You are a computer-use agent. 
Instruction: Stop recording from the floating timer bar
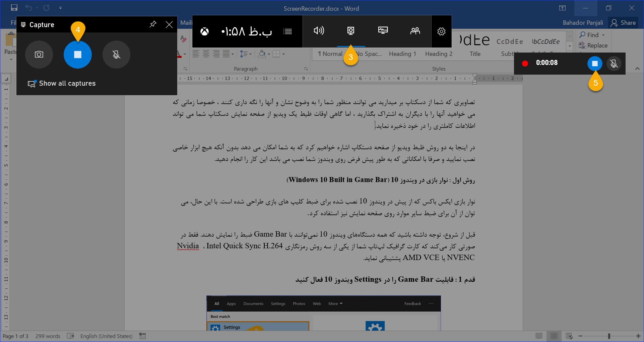[595, 64]
